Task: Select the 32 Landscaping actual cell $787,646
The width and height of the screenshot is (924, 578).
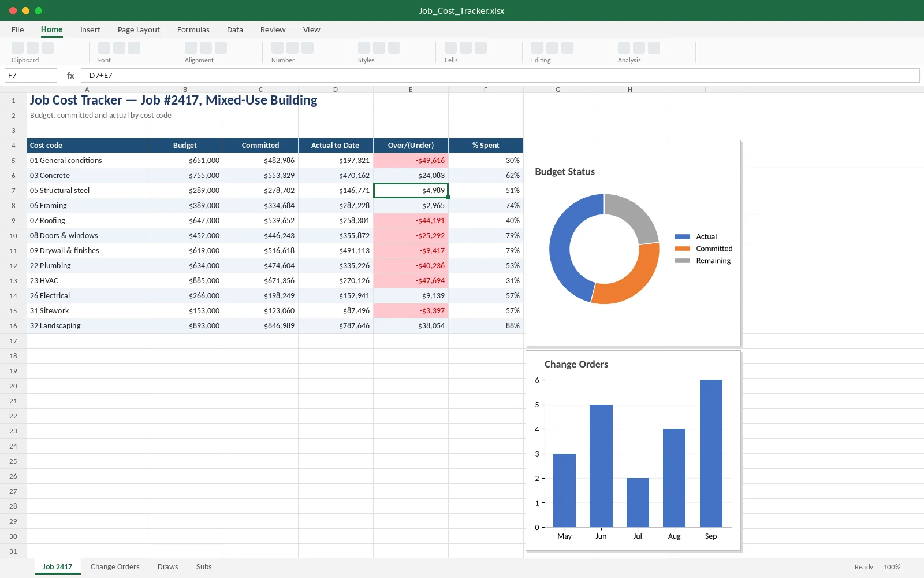Action: pyautogui.click(x=336, y=326)
